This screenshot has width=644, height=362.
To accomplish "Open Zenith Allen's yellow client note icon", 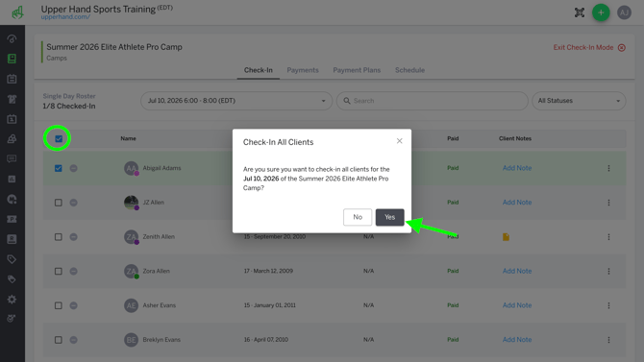I will (506, 237).
